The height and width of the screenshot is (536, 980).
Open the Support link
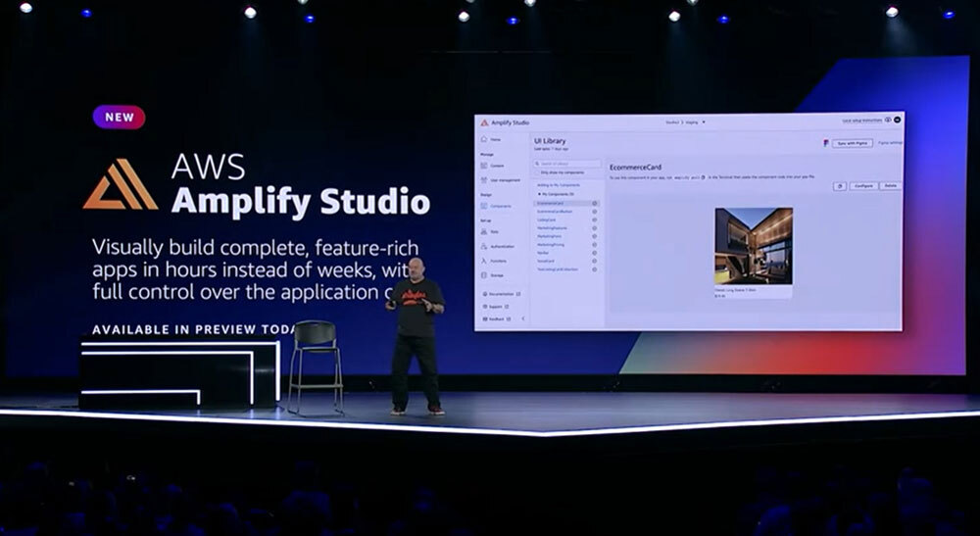[496, 306]
